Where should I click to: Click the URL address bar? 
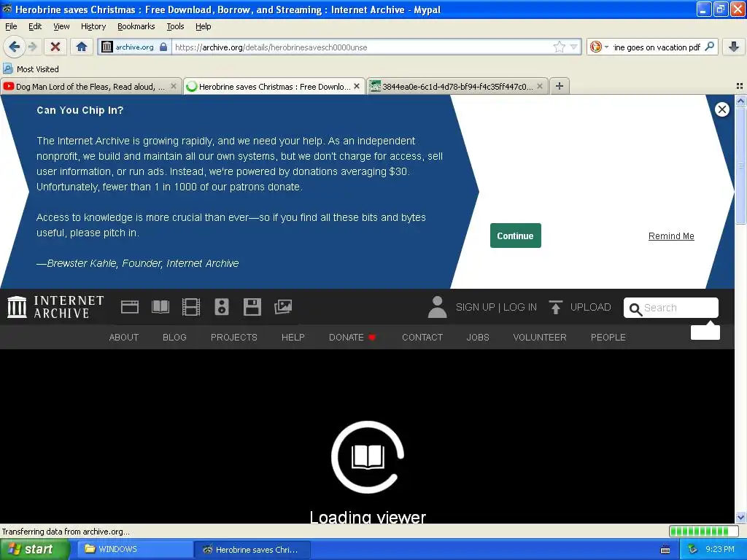click(x=362, y=47)
